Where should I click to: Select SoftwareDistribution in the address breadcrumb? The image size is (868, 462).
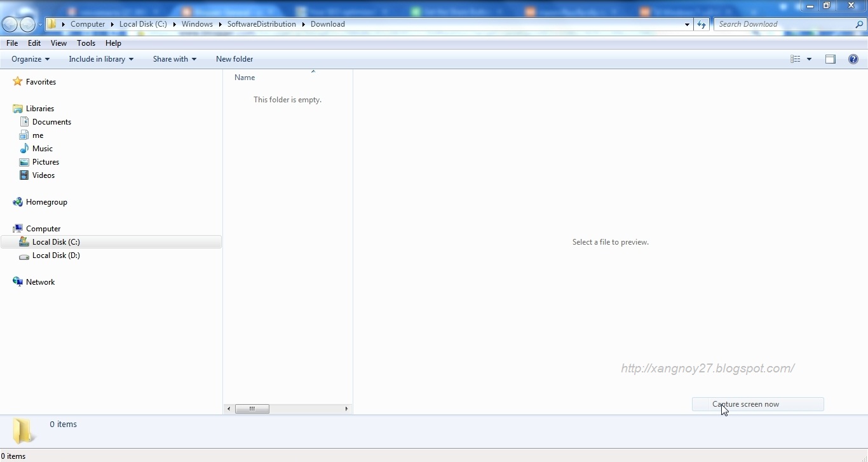(x=262, y=24)
